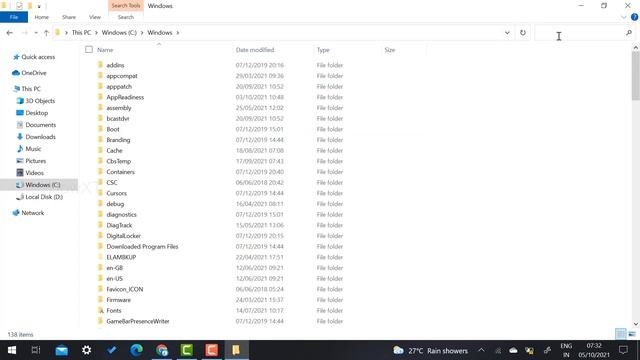Viewport: 640px width, 360px height.
Task: Show hidden system tray icons
Action: click(481, 350)
